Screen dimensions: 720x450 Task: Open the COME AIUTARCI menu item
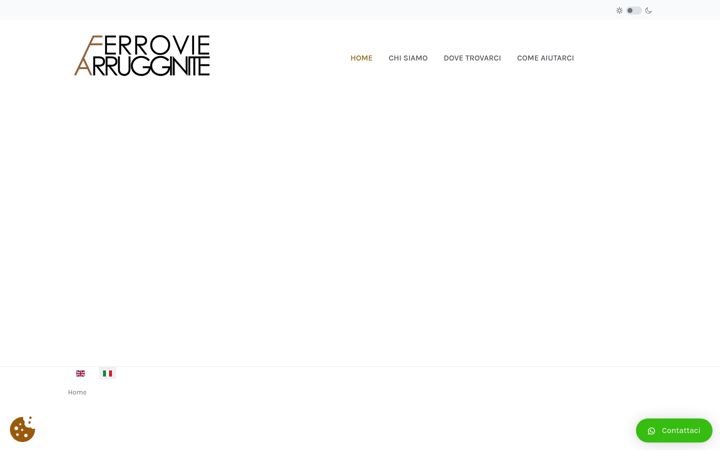[546, 58]
